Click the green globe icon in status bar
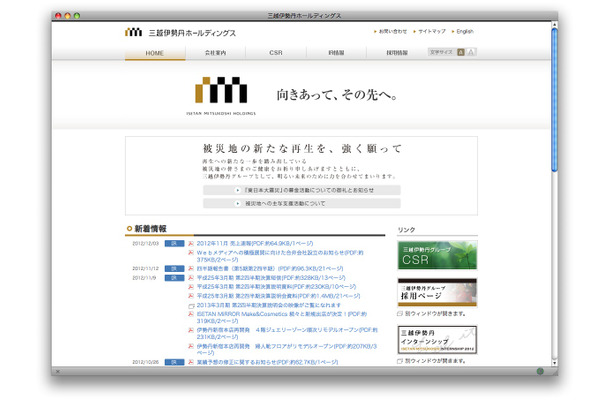Screen dimensions: 610x400 [540, 371]
